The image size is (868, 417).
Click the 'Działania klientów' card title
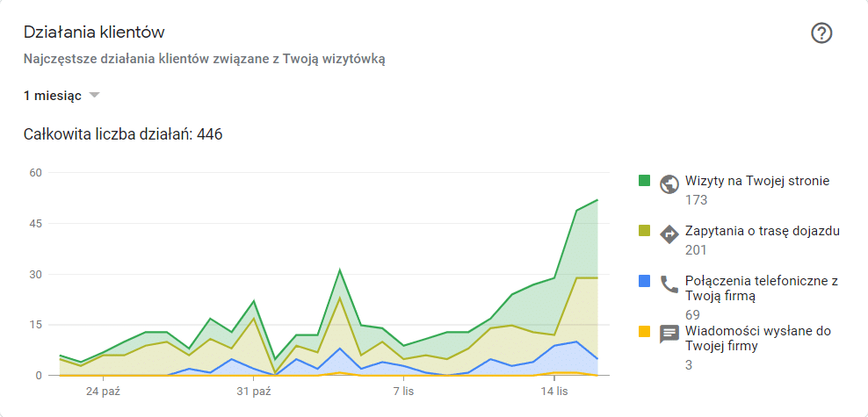[x=95, y=32]
